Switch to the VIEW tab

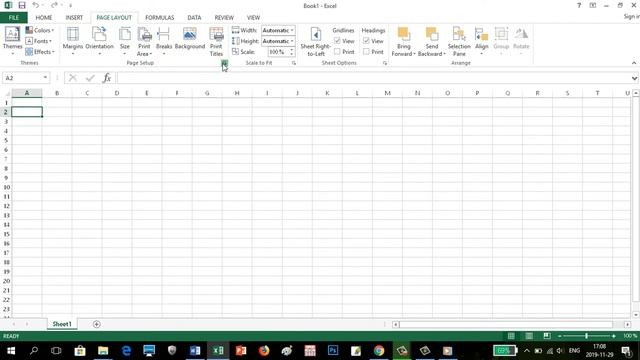click(253, 18)
